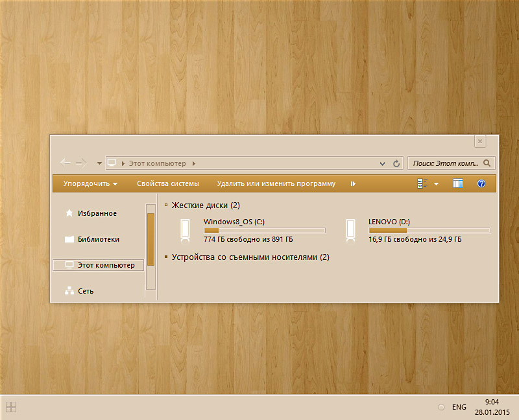
Task: Collapse the 'Жесткие диски (2)' group
Action: 166,205
